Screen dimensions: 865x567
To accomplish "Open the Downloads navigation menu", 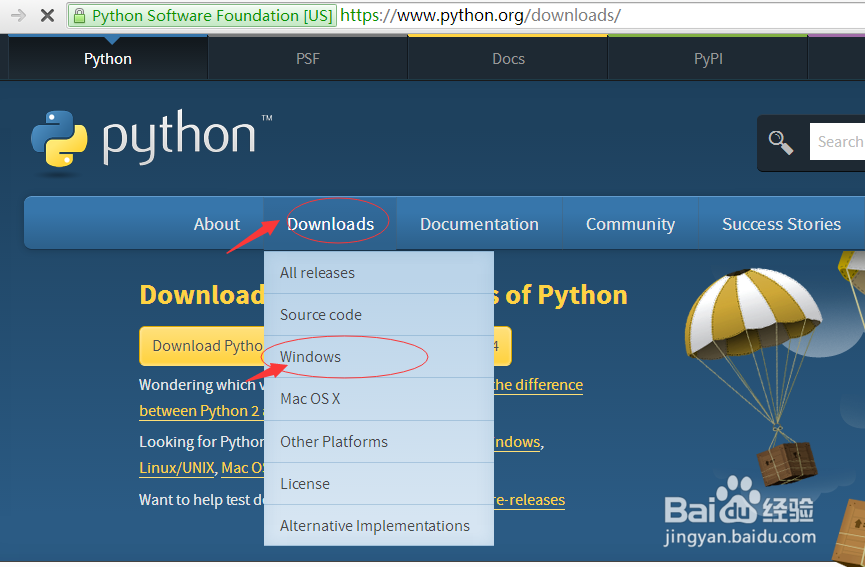I will 330,224.
